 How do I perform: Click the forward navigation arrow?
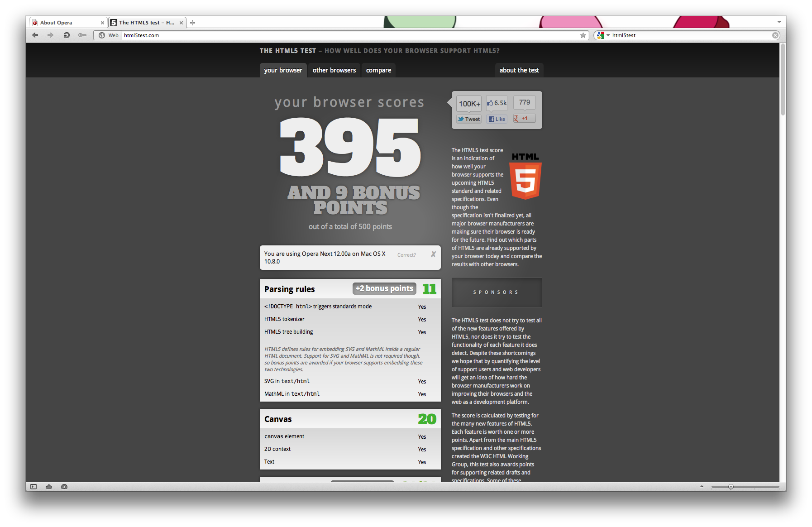click(50, 35)
